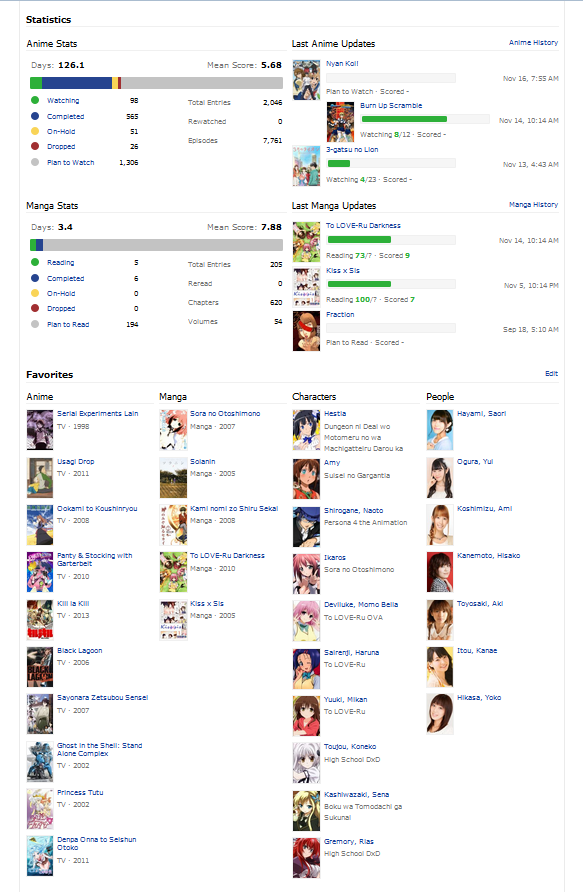Screen dimensions: 583x892
Task: Click To LOVE-Ru Darkness reading progress bar
Action: tap(391, 240)
